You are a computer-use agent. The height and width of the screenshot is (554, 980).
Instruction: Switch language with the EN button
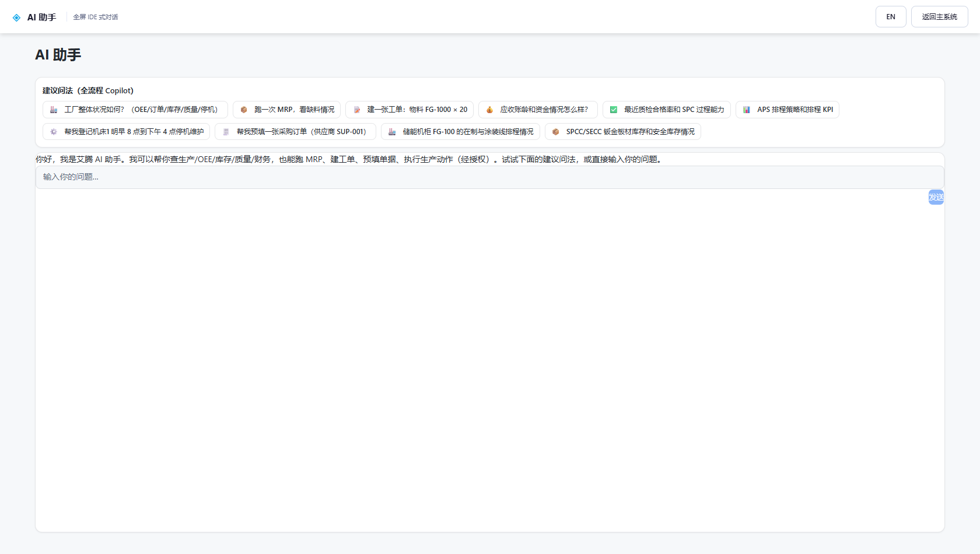[891, 17]
